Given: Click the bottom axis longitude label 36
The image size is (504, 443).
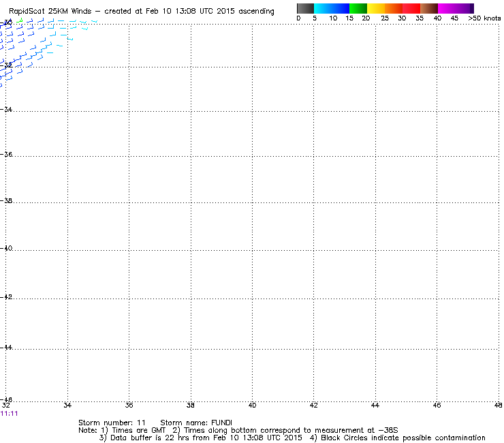Looking at the screenshot, I should [129, 405].
